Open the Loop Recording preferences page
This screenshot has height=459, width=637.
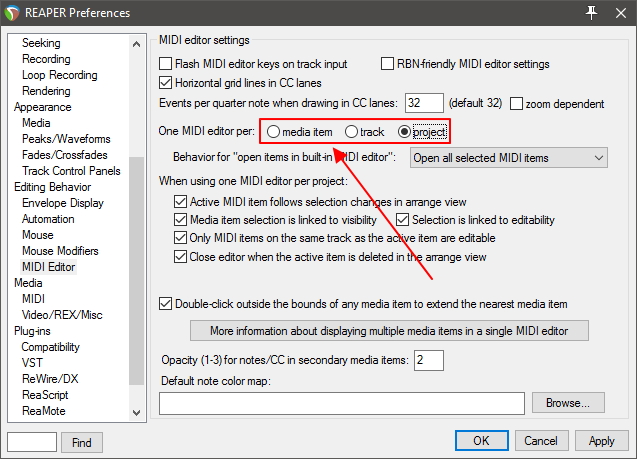[60, 75]
